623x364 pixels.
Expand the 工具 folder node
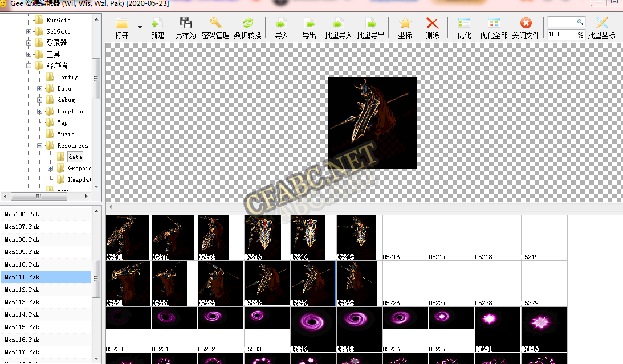click(28, 54)
